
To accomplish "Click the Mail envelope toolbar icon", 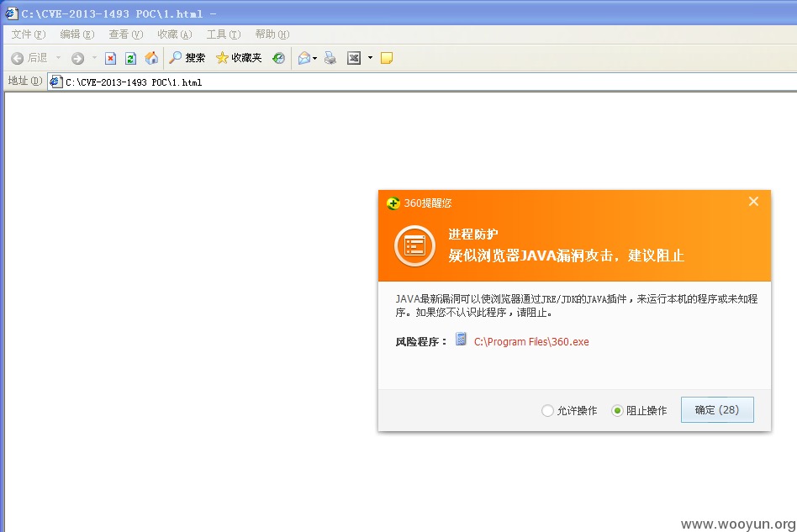I will (304, 58).
